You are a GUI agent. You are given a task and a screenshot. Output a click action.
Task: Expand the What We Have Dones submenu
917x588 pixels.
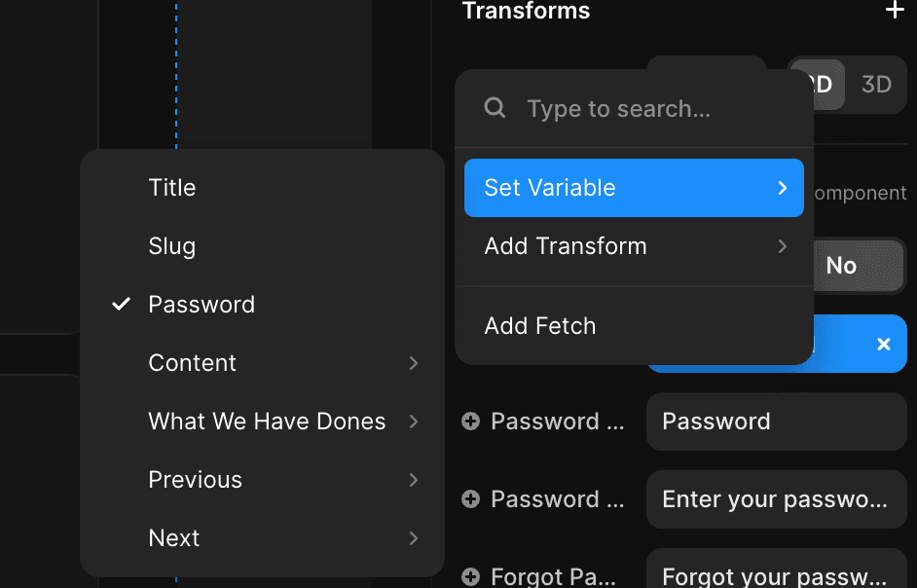[262, 422]
